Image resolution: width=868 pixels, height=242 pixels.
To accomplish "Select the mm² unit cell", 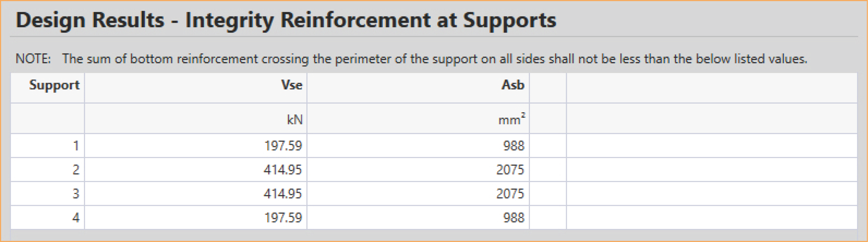I will click(x=418, y=118).
